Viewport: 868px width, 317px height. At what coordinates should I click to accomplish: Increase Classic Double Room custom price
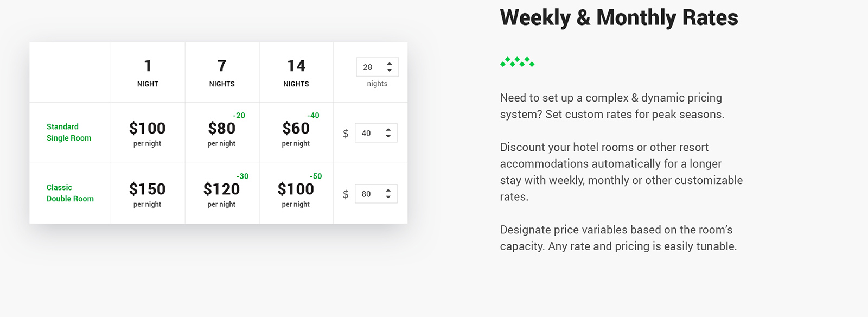pyautogui.click(x=388, y=191)
